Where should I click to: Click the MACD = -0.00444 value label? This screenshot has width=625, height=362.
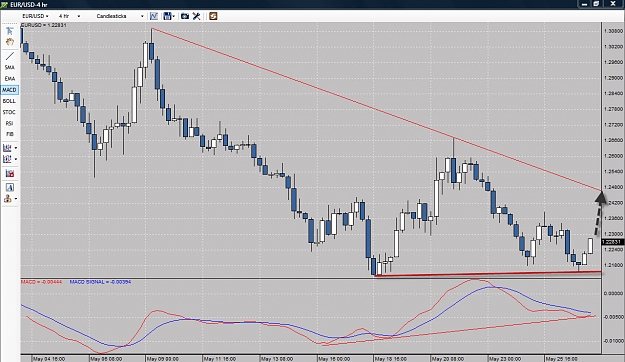coord(41,282)
